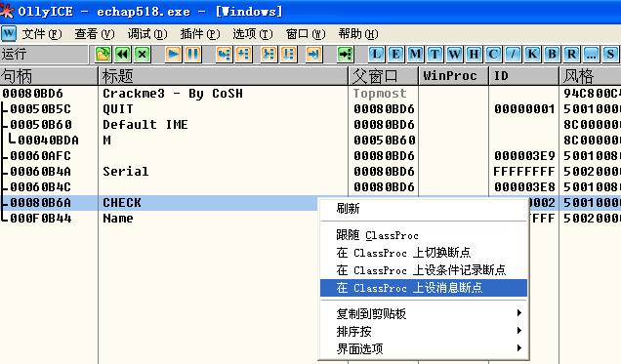Select the QUIT window row
The height and width of the screenshot is (364, 621).
point(310,108)
